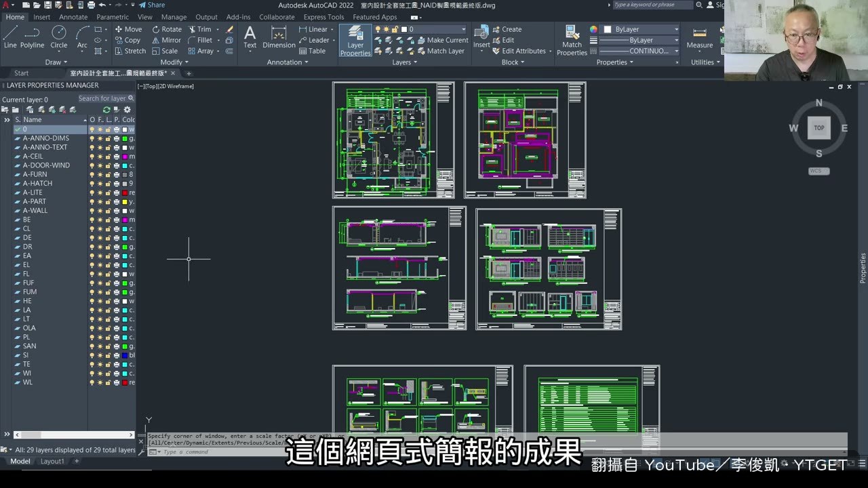Choose the Match Properties tool
The width and height of the screenshot is (868, 488).
572,41
